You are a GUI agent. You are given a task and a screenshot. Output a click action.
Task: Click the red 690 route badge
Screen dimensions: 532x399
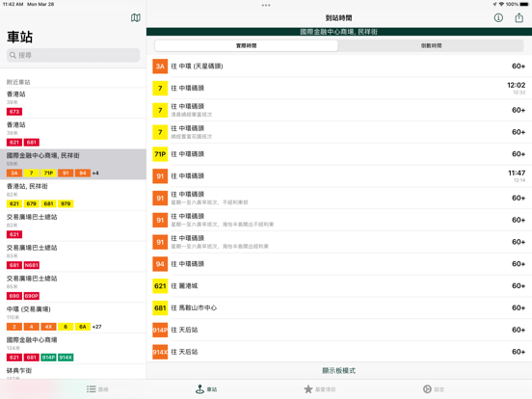tap(14, 296)
